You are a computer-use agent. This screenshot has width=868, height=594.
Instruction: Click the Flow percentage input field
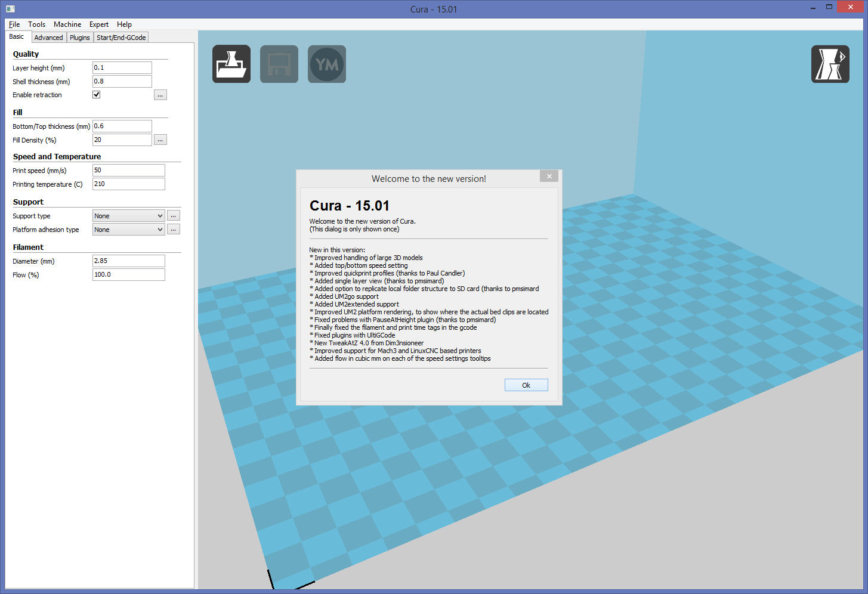click(129, 274)
